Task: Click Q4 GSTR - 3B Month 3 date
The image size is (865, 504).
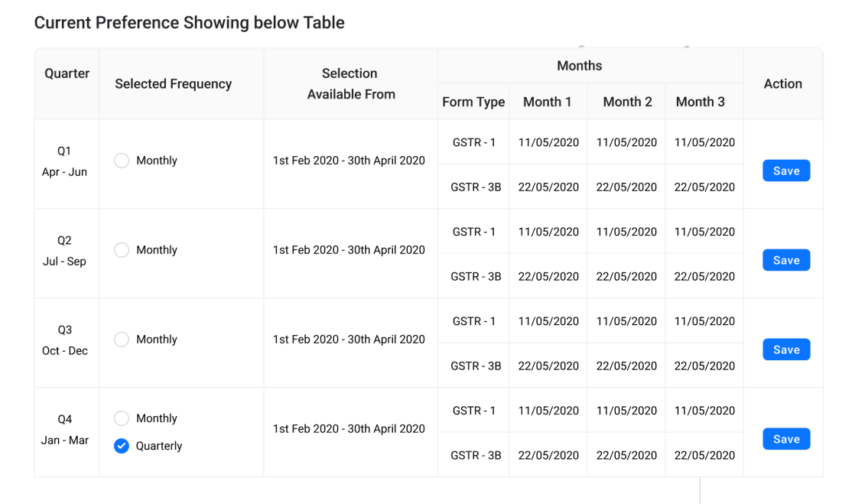Action: pos(704,455)
